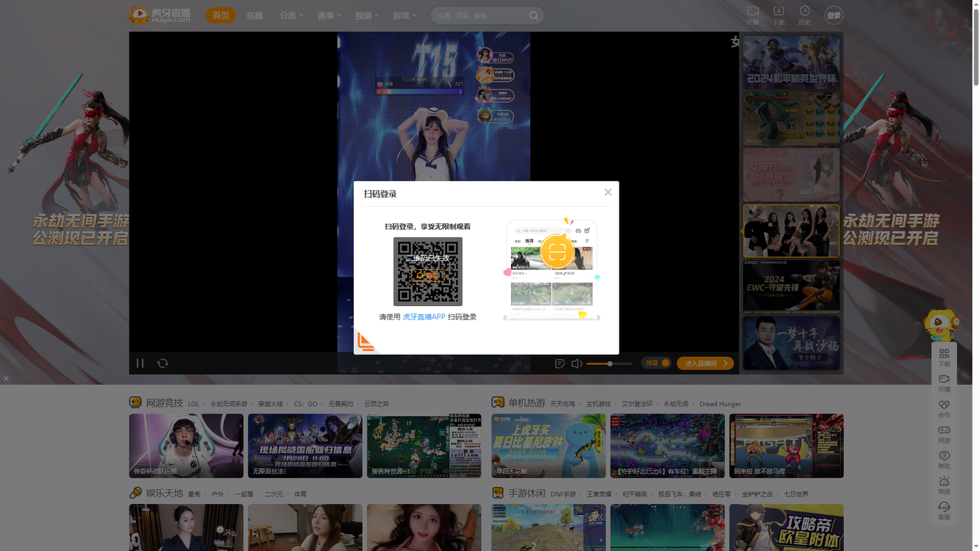Screen dimensions: 980x551
Task: Expand the 游戏 dropdown menu
Action: coord(404,15)
